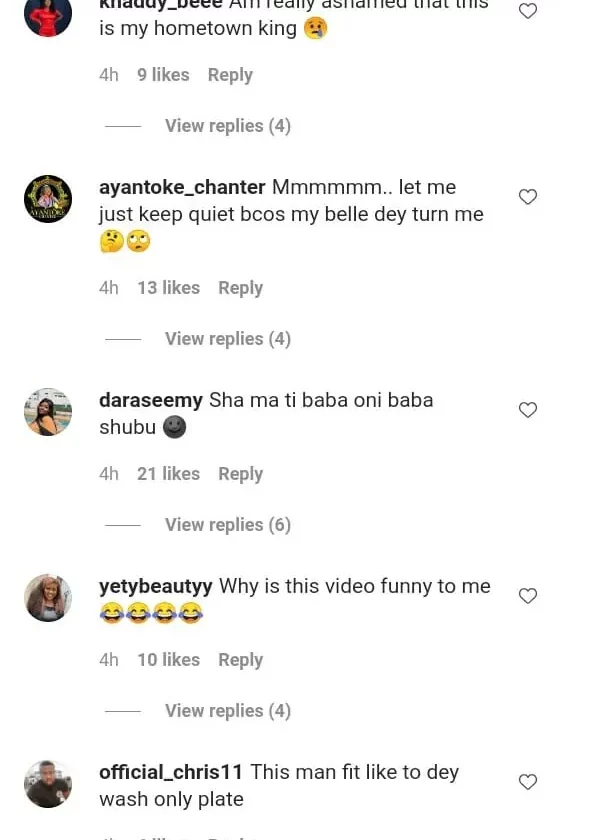Open khaddy_beee's profile picture

(48, 14)
